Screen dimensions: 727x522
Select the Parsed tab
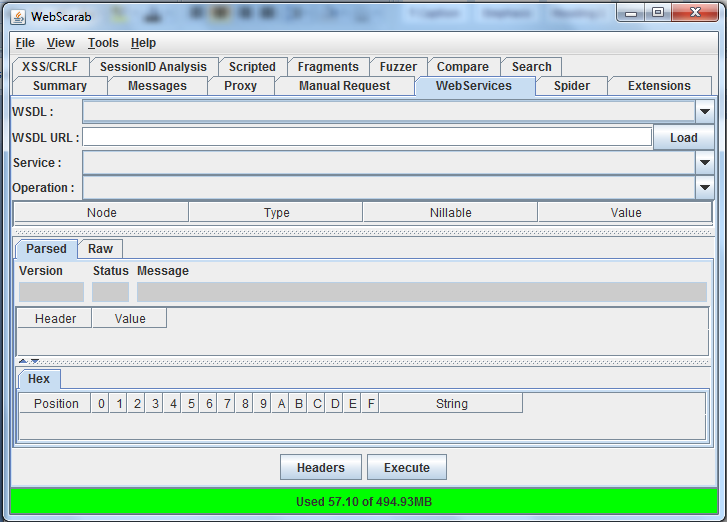coord(46,249)
